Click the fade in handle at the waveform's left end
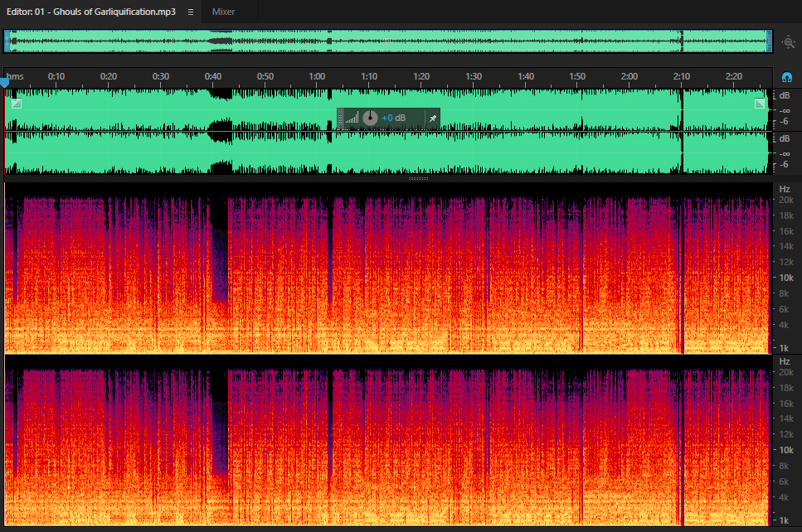802x532 pixels. click(17, 104)
